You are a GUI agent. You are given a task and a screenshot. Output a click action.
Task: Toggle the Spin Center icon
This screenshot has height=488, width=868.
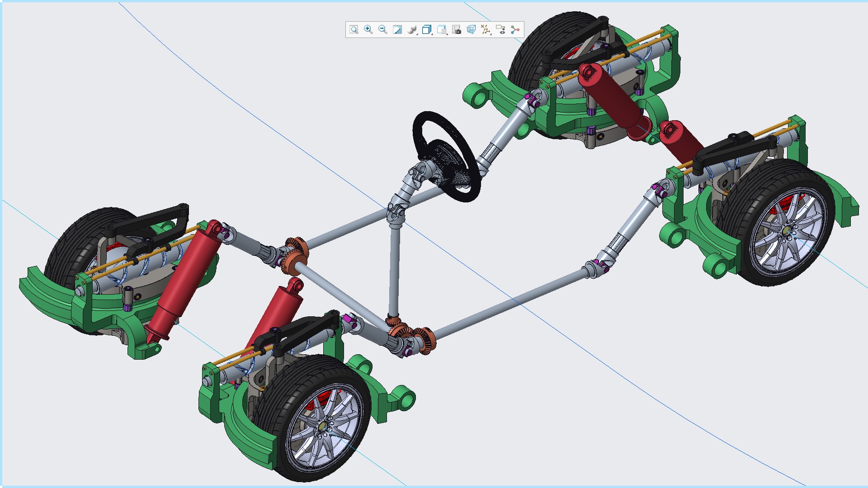point(515,30)
